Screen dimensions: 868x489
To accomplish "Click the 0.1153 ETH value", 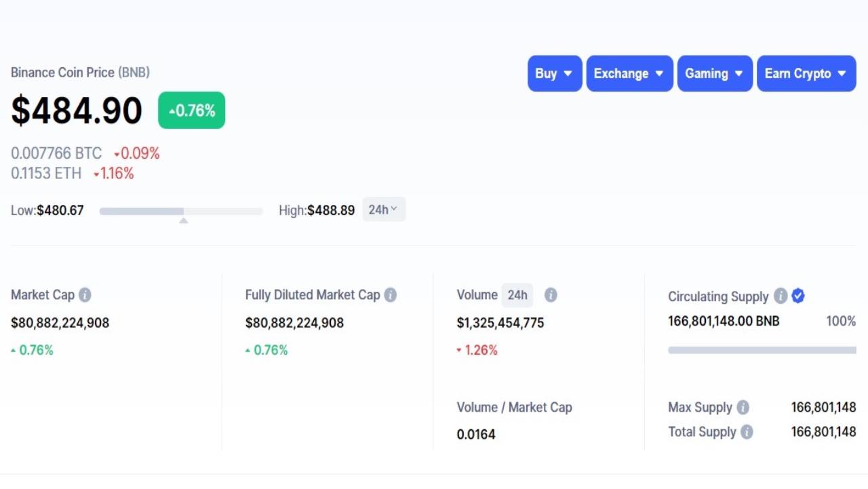I will 46,174.
